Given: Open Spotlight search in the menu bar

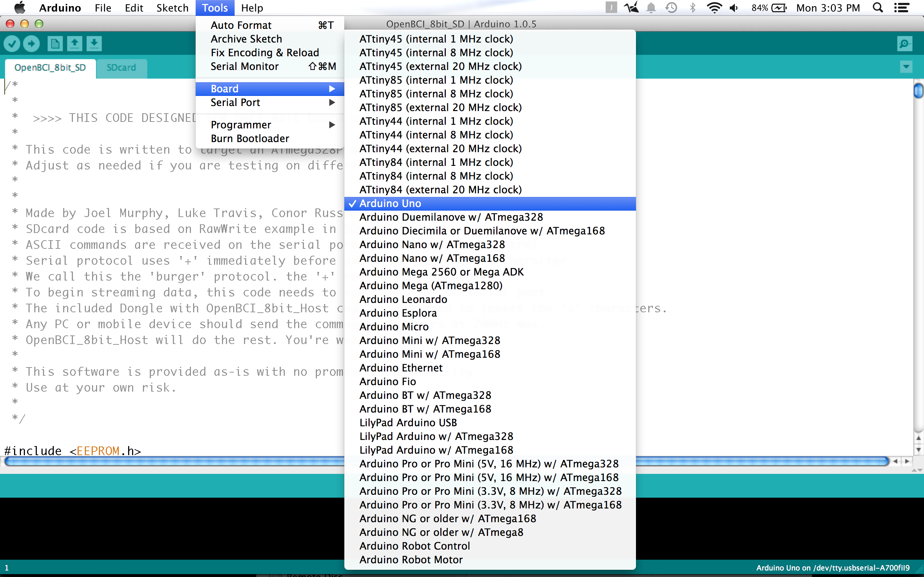Looking at the screenshot, I should (x=878, y=8).
